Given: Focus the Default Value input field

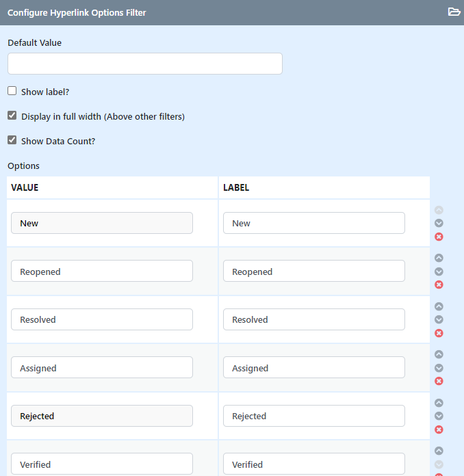Looking at the screenshot, I should click(145, 64).
